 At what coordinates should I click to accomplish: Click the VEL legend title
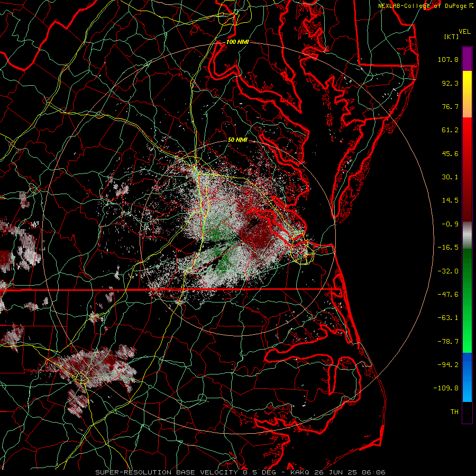pyautogui.click(x=464, y=32)
